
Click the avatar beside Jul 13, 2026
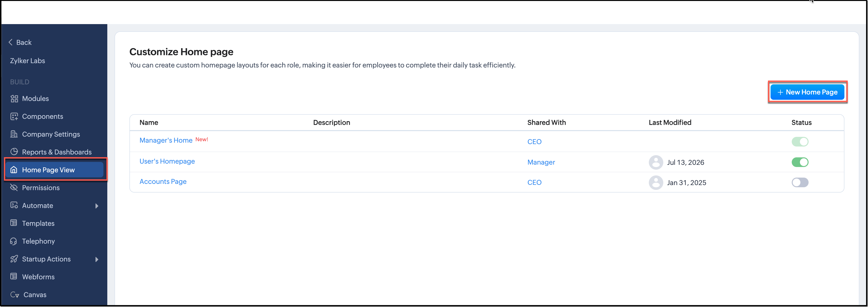coord(655,162)
